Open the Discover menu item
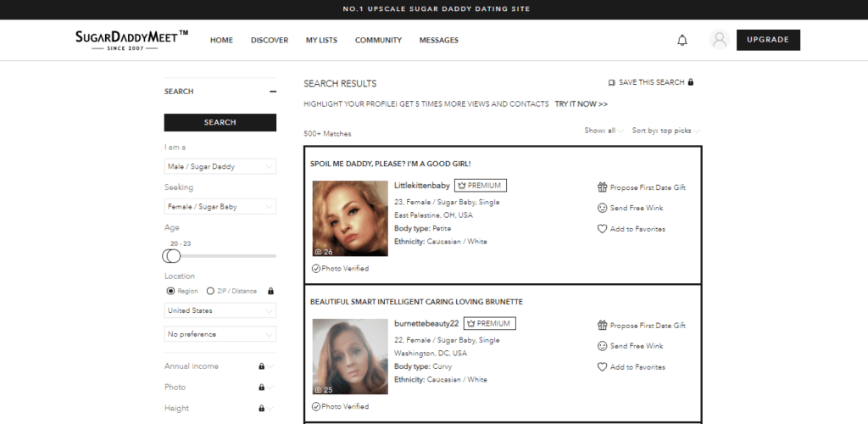 270,40
